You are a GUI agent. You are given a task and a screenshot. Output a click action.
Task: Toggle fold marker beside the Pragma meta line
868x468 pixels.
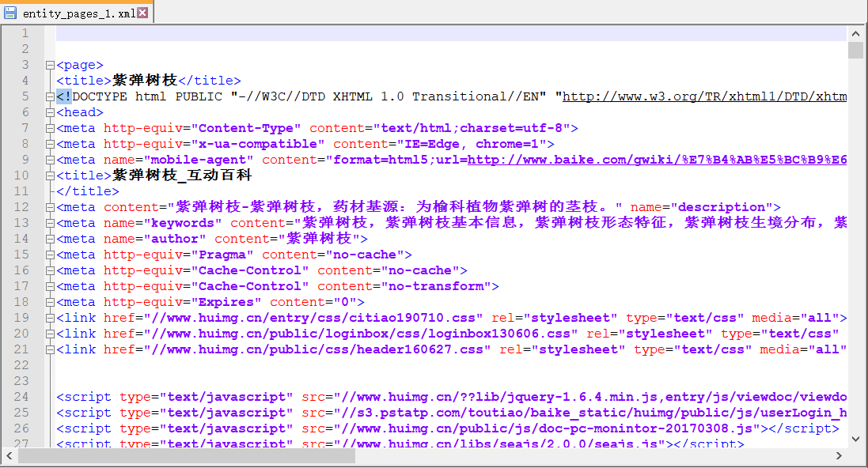pos(50,255)
